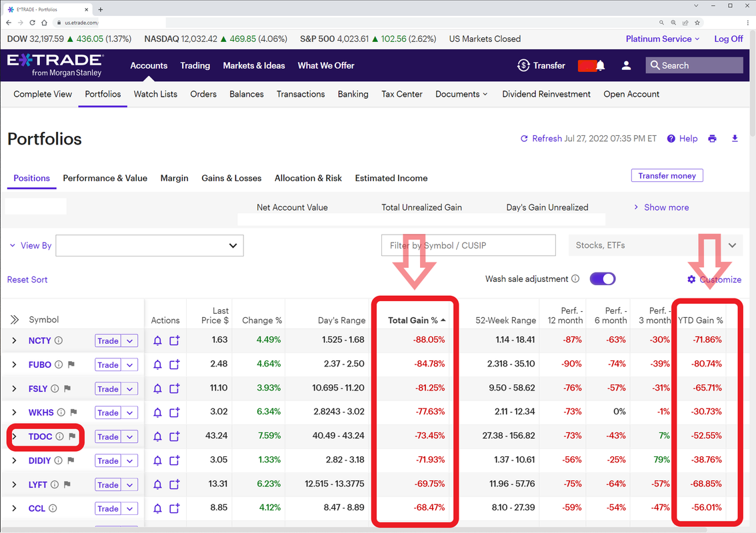Add LYFT to watch list icon
This screenshot has height=533, width=756.
tap(175, 484)
